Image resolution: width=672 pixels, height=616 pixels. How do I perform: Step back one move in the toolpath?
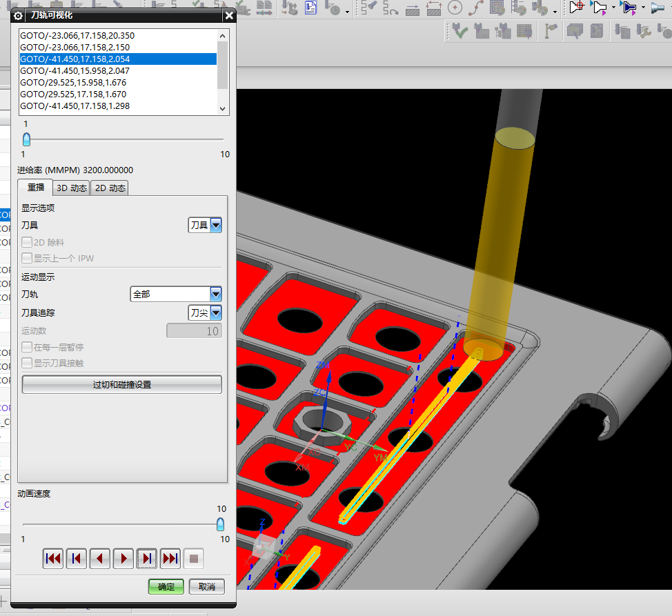[x=77, y=559]
